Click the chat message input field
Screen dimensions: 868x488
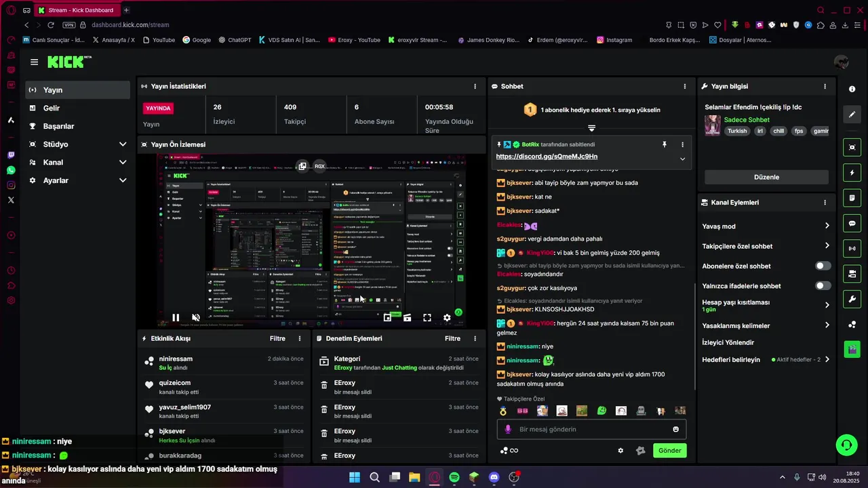point(592,429)
